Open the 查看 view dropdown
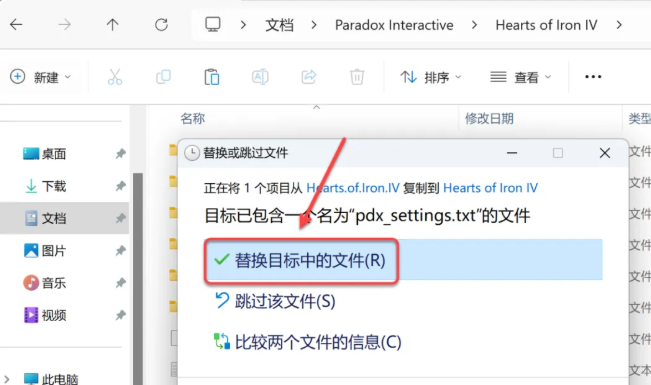The image size is (651, 385). tap(521, 77)
